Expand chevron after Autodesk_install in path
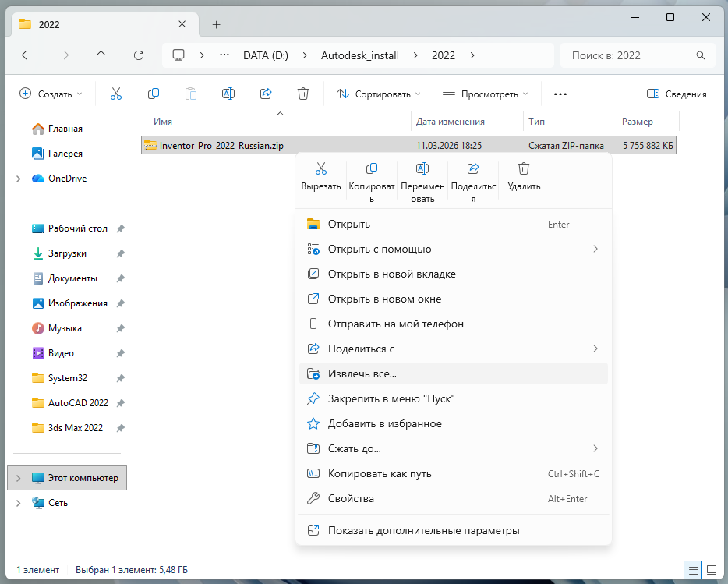 pyautogui.click(x=415, y=55)
